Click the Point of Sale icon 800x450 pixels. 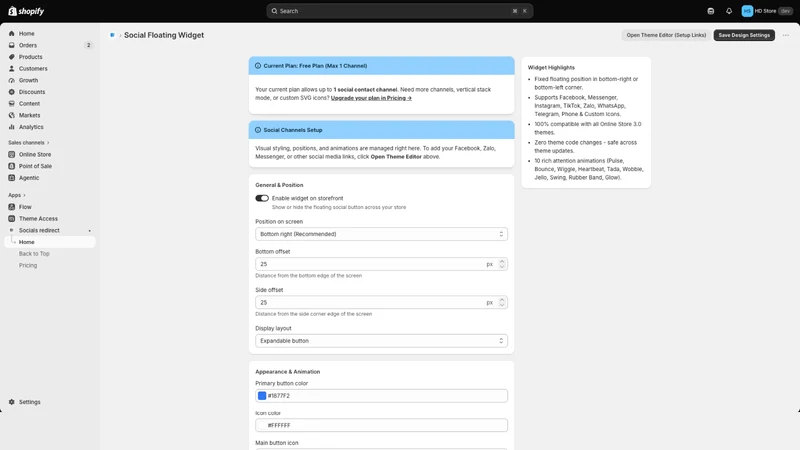click(12, 166)
